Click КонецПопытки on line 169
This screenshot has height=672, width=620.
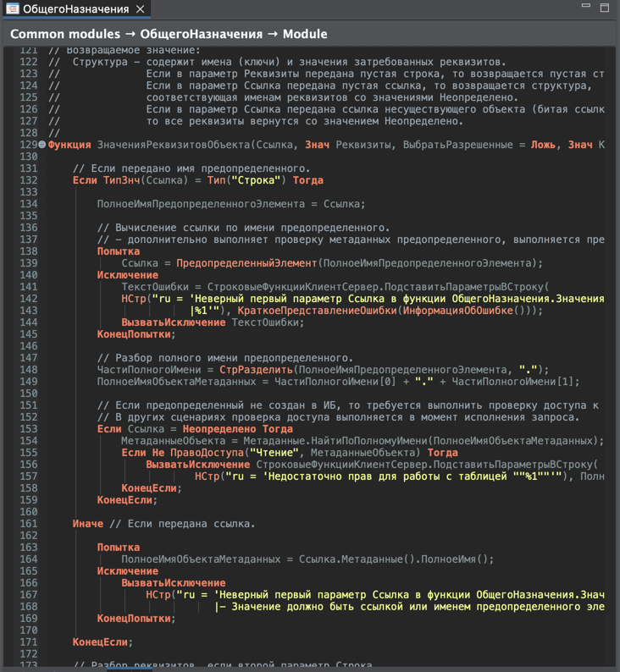pos(134,619)
